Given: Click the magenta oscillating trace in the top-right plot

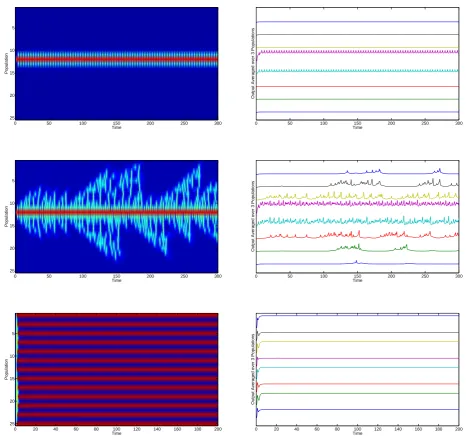Looking at the screenshot, I should click(x=358, y=52).
